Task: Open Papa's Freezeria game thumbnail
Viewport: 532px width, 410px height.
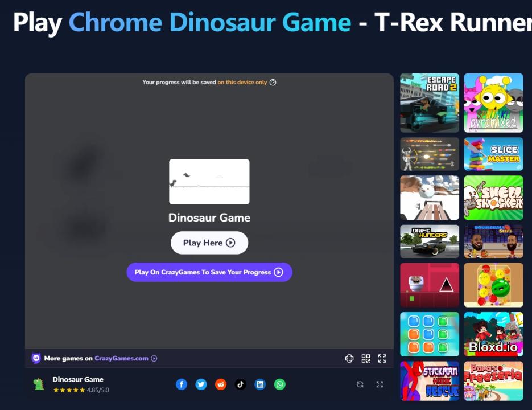Action: coord(493,381)
